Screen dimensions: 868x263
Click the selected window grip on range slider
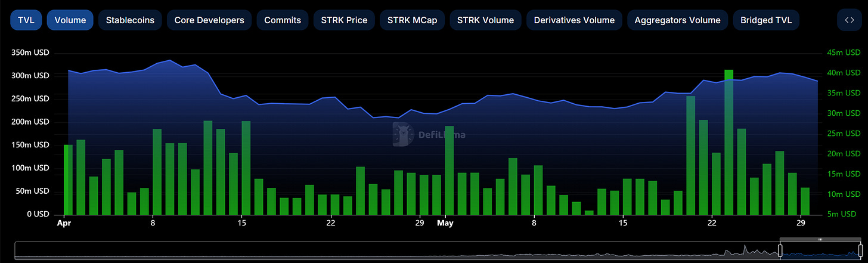[x=820, y=239]
